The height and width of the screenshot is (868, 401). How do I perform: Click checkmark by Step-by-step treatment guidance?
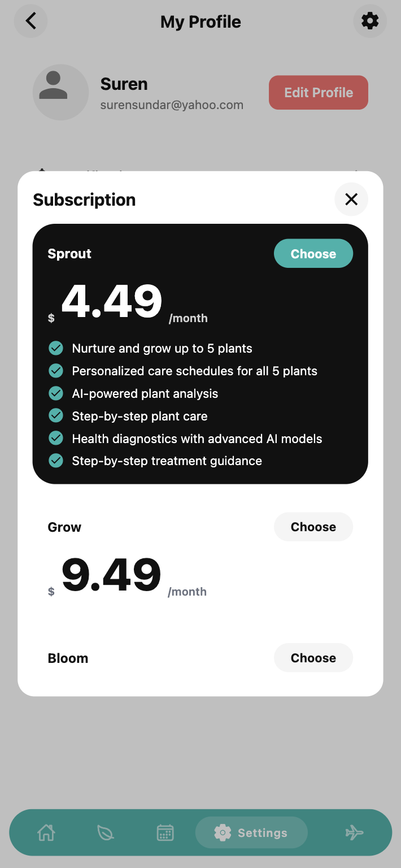pyautogui.click(x=56, y=461)
